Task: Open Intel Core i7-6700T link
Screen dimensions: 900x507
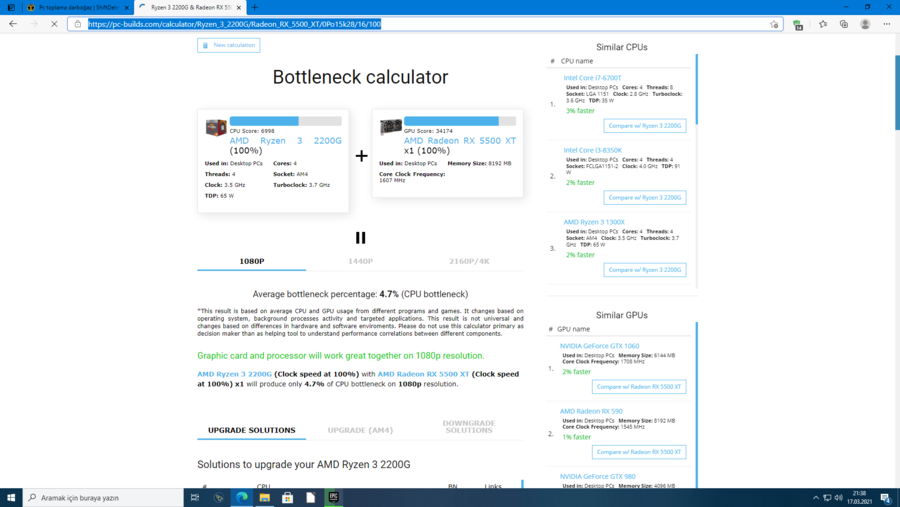Action: click(x=592, y=78)
